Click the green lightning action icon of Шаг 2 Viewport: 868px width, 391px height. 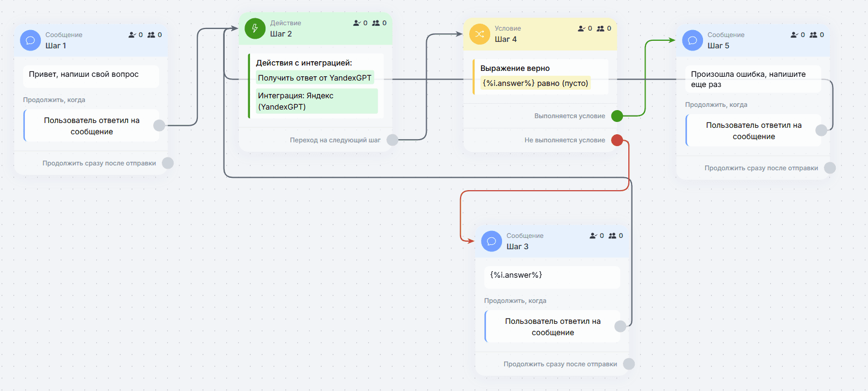coord(255,28)
